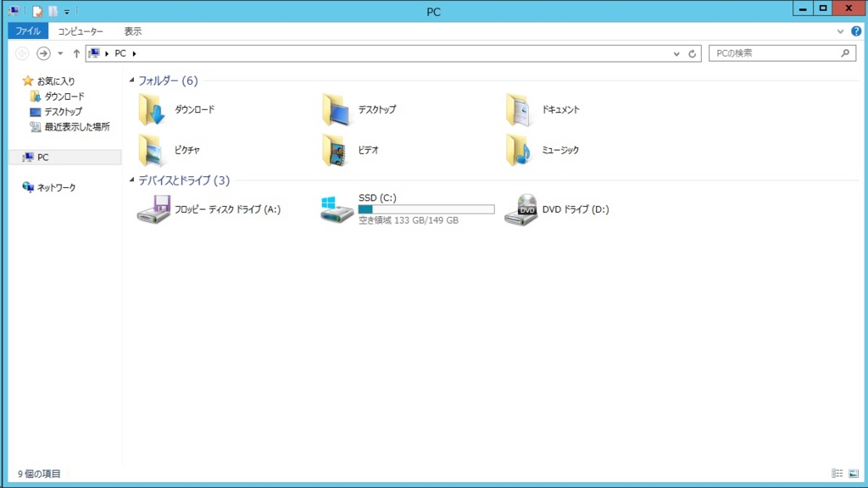868x488 pixels.
Task: Click the 9 個の項目 status bar text
Action: tap(39, 474)
